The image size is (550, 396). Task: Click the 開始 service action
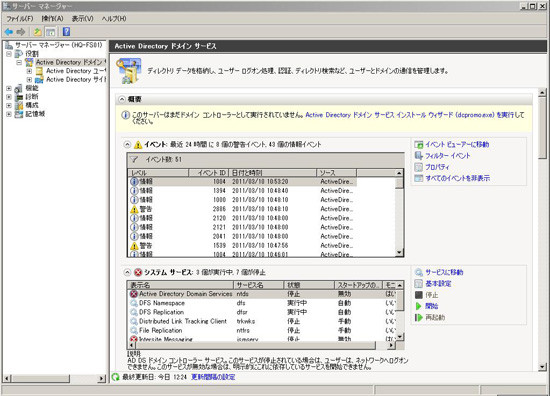point(432,306)
